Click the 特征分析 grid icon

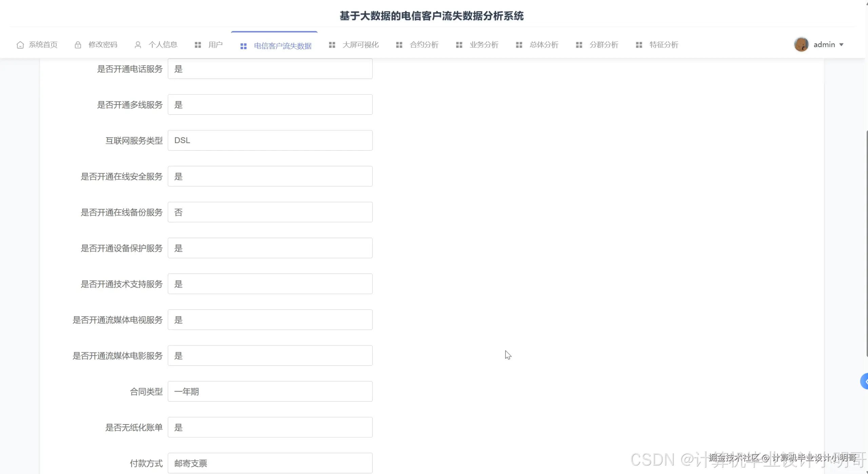tap(639, 44)
